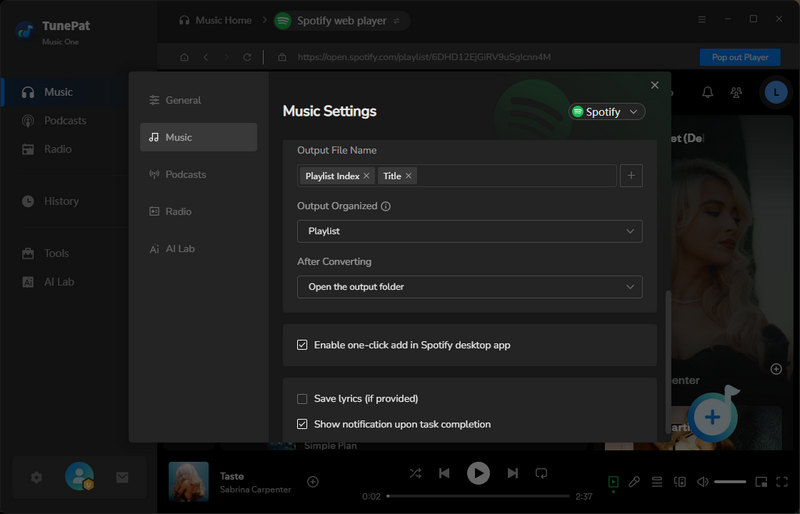Play the current track

tap(478, 474)
